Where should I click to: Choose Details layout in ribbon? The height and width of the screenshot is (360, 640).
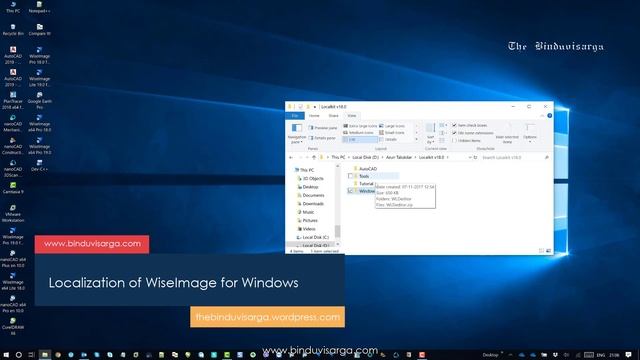(388, 140)
